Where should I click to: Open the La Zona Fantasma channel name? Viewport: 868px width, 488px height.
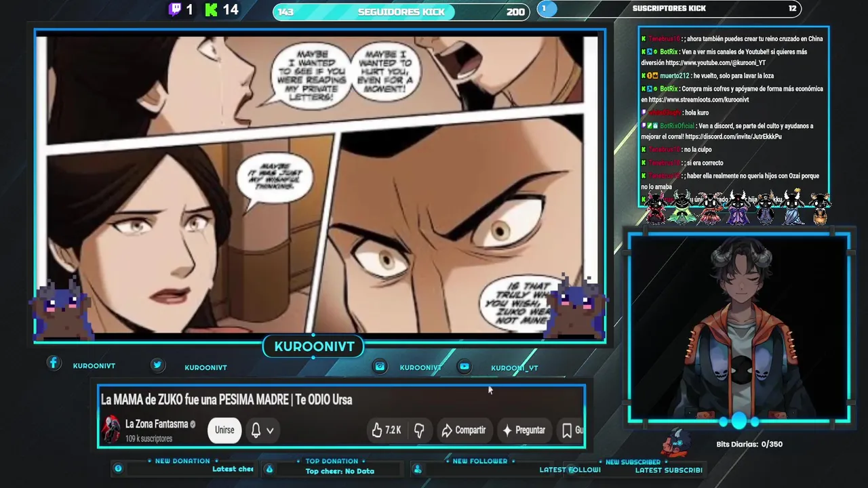[x=156, y=424]
